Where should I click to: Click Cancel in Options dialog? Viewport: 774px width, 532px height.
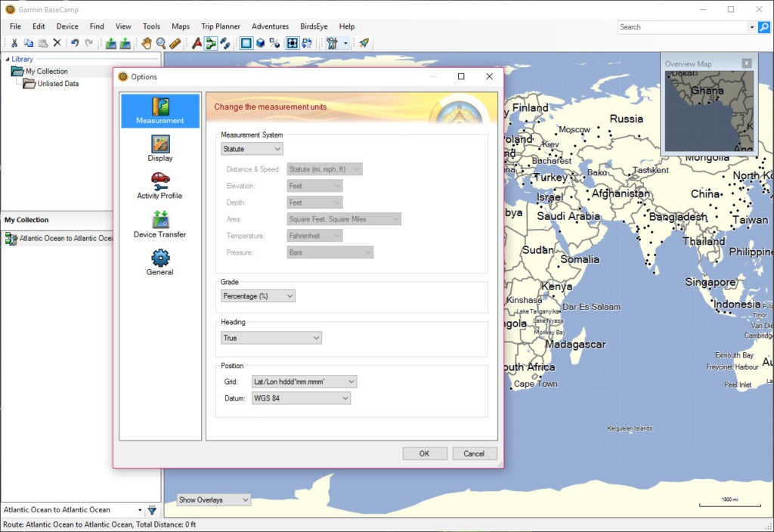[x=474, y=453]
